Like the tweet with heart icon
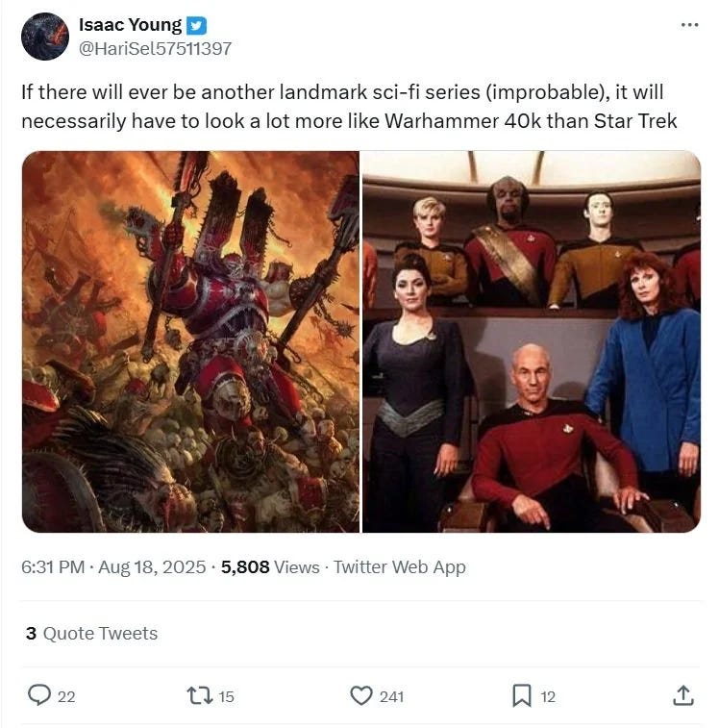719x728 pixels. pyautogui.click(x=361, y=695)
